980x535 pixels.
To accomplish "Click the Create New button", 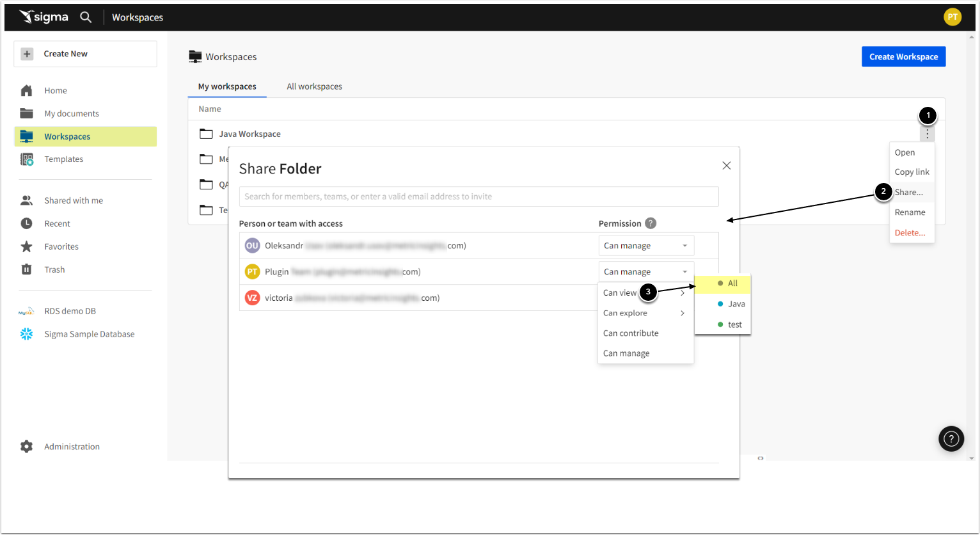I will 85,54.
